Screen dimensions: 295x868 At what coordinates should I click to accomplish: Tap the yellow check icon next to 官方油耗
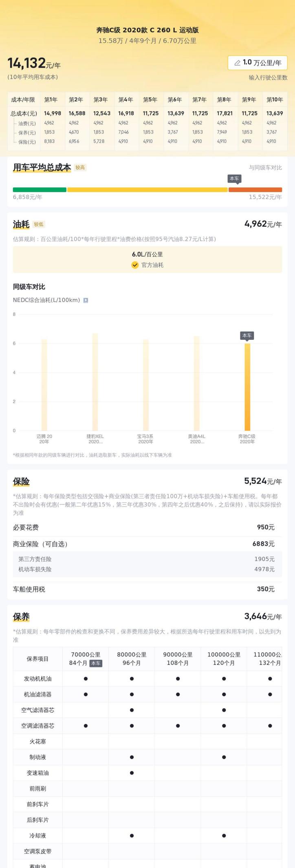[x=135, y=265]
